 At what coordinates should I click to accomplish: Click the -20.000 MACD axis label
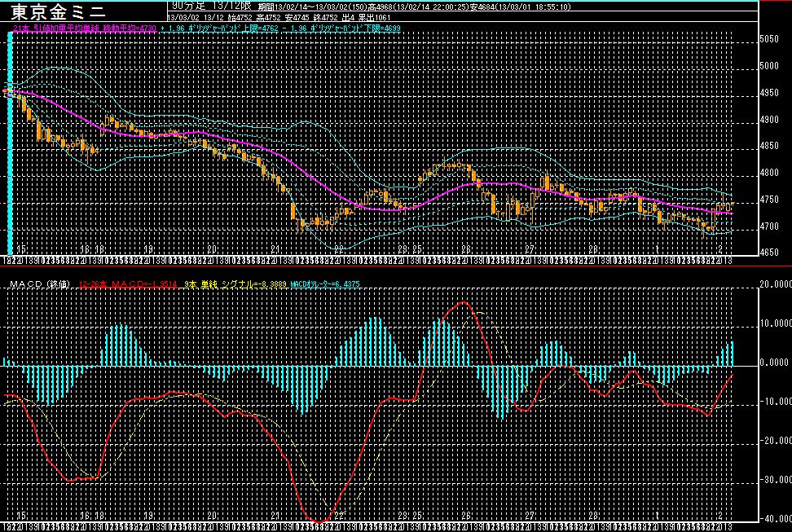[774, 440]
